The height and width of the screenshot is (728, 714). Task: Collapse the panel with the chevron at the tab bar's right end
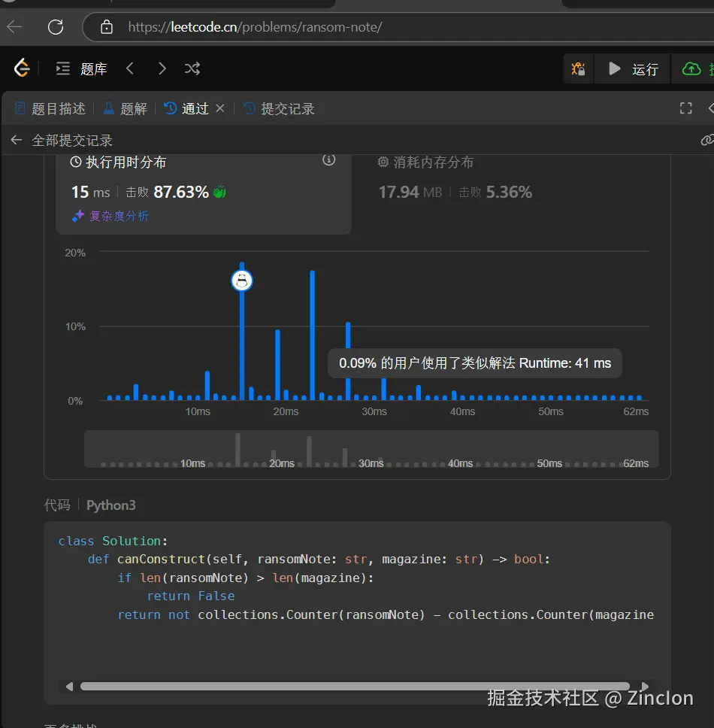[x=710, y=108]
